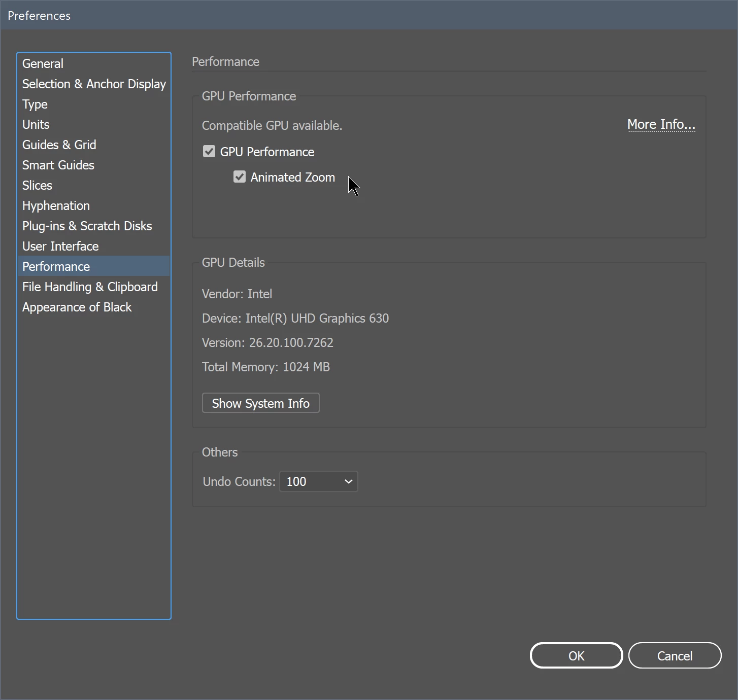
Task: Select Appearance of Black category
Action: [x=94, y=307]
